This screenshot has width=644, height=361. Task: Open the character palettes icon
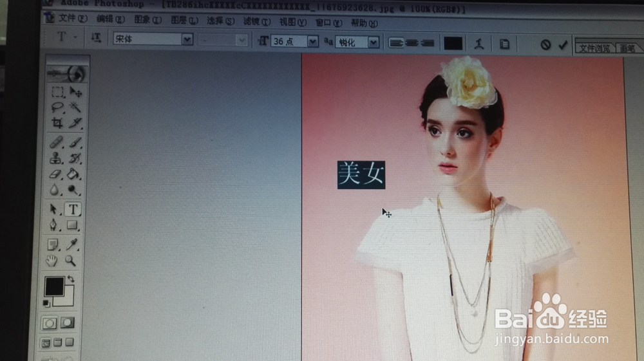click(504, 44)
